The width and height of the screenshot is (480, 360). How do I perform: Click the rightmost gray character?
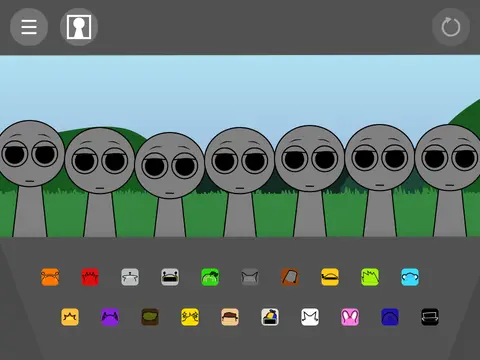[x=448, y=180]
